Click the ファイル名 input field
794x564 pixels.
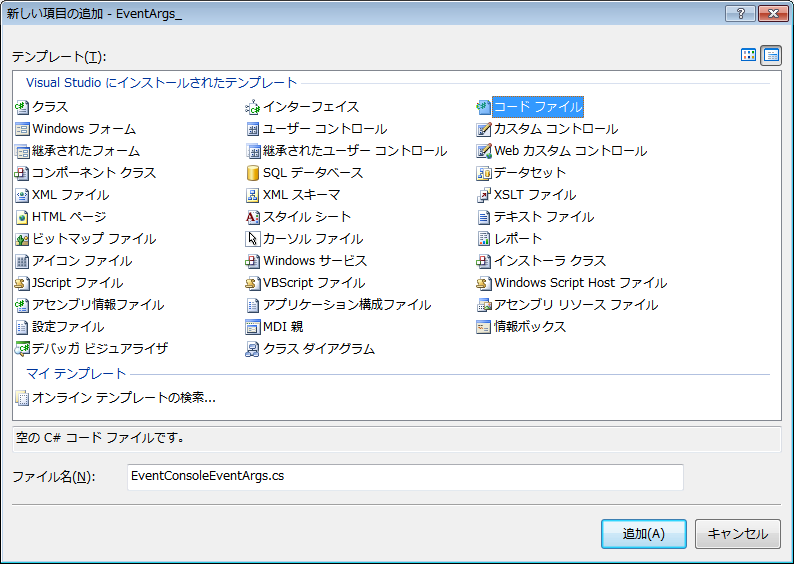[405, 476]
